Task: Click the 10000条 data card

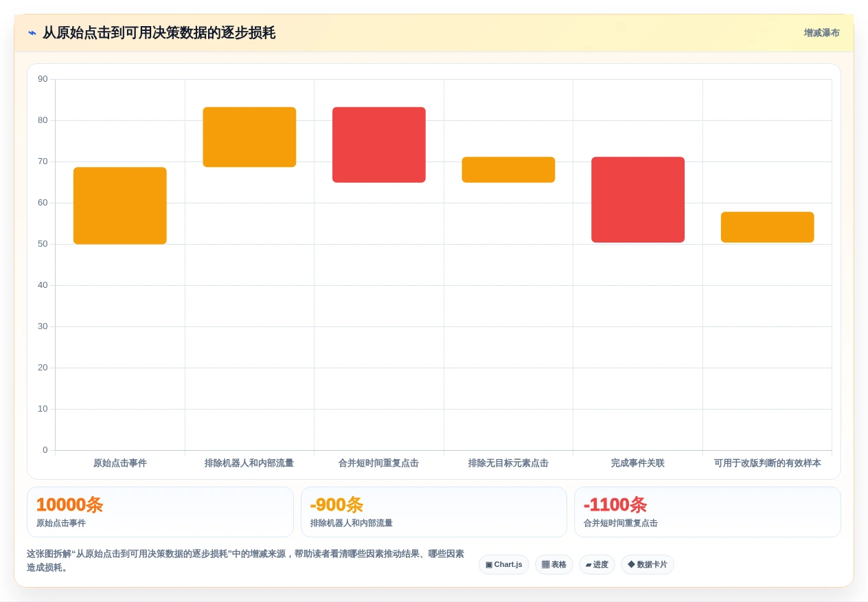Action: coord(160,512)
